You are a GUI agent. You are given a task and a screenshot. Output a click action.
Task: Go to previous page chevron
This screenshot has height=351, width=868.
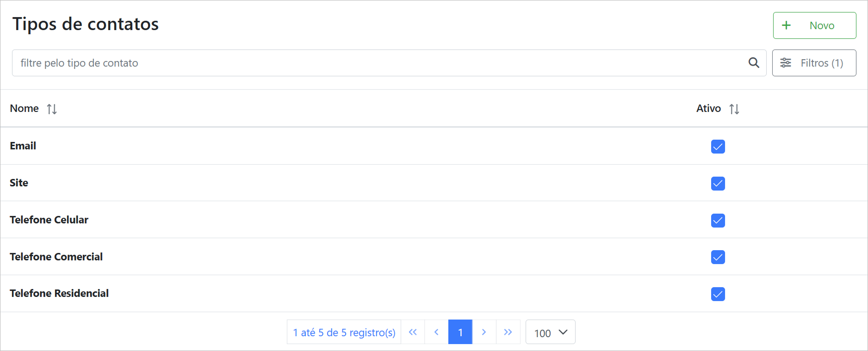(436, 332)
